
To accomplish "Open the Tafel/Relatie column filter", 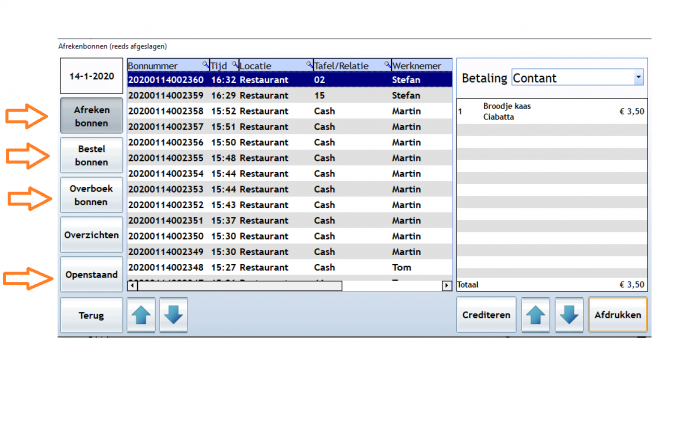I will [x=386, y=65].
